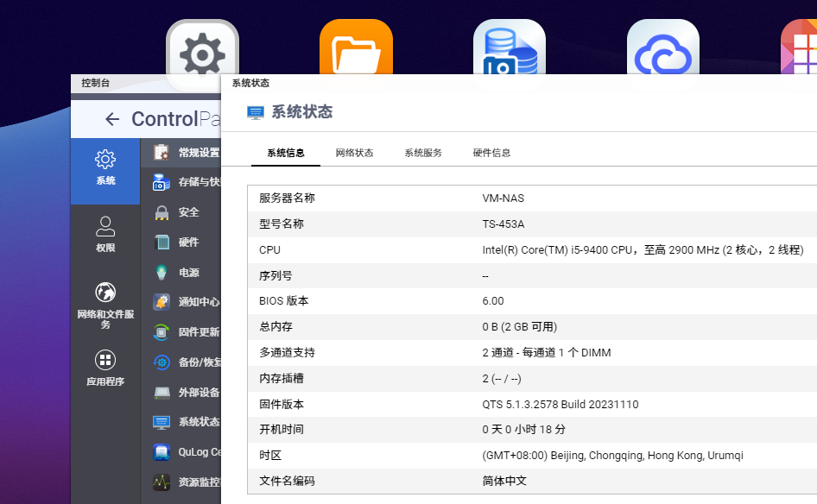
Task: Open the colorful grid App Center desktop icon
Action: [799, 47]
